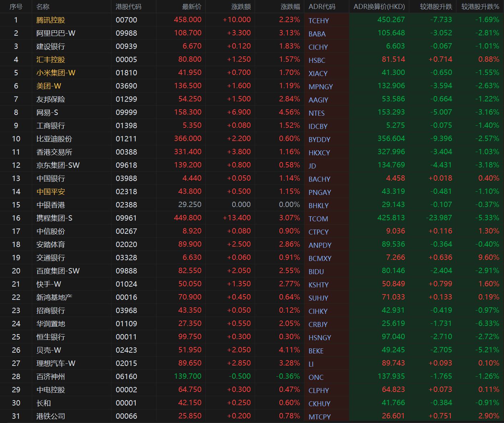504x423 pixels.
Task: Click the 9.60% premium value
Action: click(489, 257)
